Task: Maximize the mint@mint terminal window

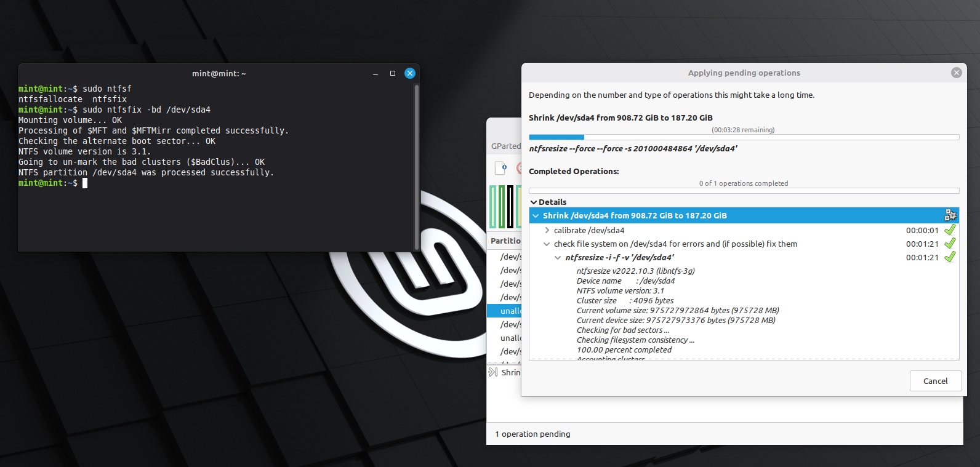Action: point(393,73)
